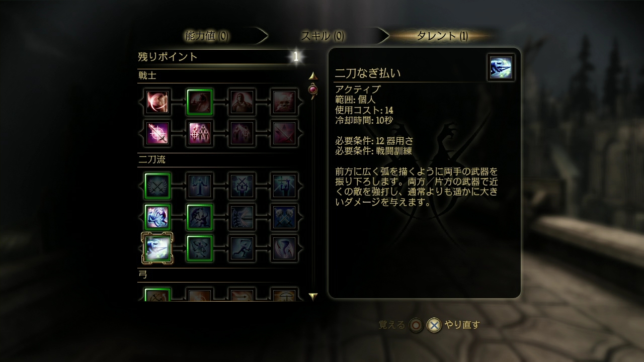Click the 二刀なぎ払い icon in detail panel
644x362 pixels.
point(501,67)
